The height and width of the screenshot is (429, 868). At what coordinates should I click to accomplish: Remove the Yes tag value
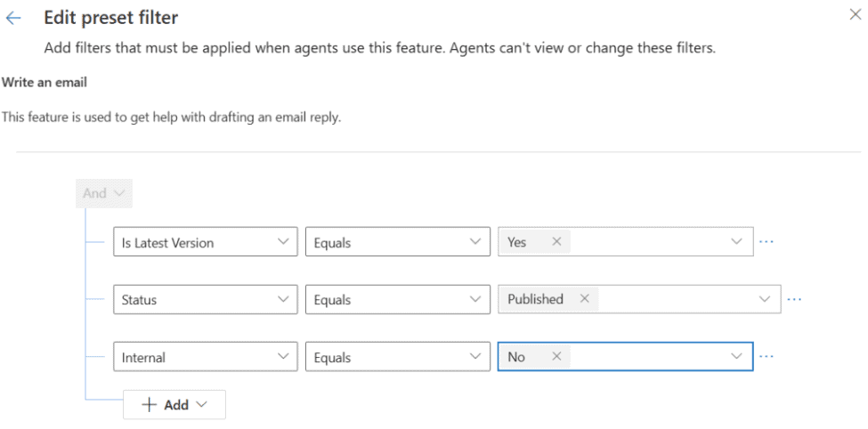(x=556, y=242)
